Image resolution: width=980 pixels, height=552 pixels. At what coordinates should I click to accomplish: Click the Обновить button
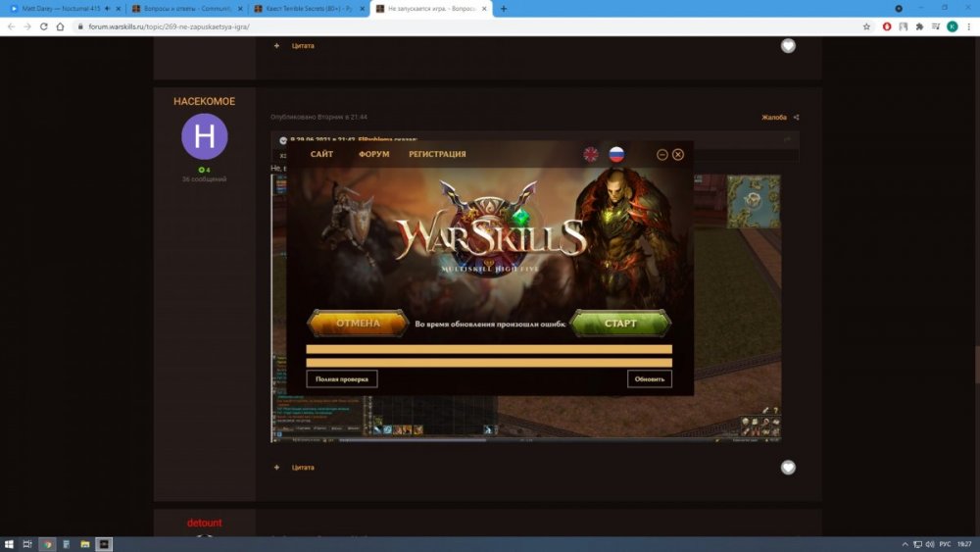tap(649, 378)
